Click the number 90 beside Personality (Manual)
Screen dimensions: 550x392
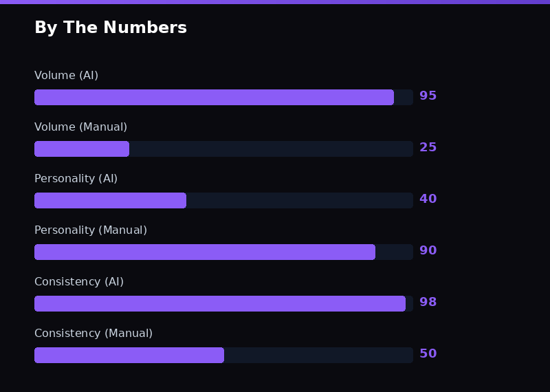pos(428,251)
